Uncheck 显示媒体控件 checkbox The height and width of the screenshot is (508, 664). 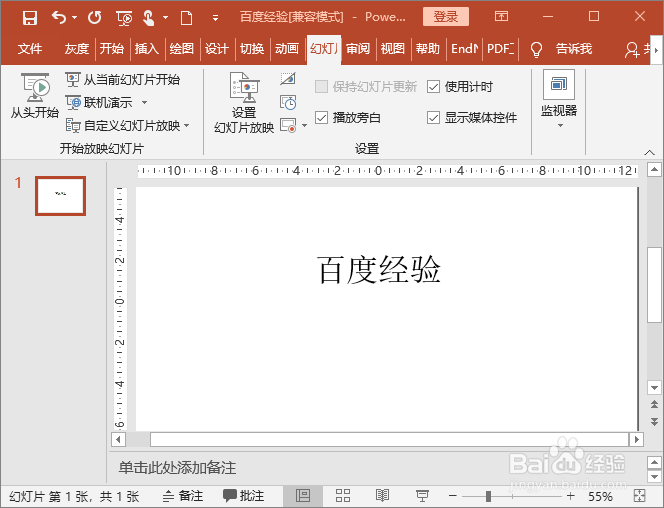(433, 117)
